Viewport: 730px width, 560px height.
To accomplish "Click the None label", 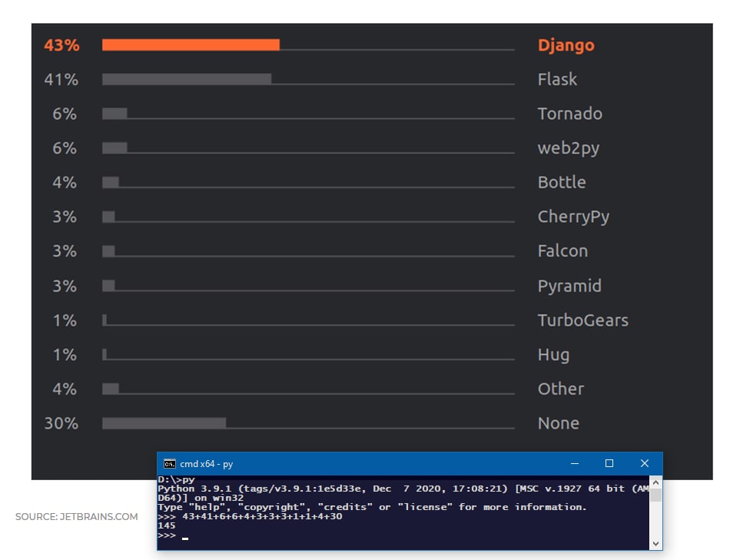I will tap(558, 423).
